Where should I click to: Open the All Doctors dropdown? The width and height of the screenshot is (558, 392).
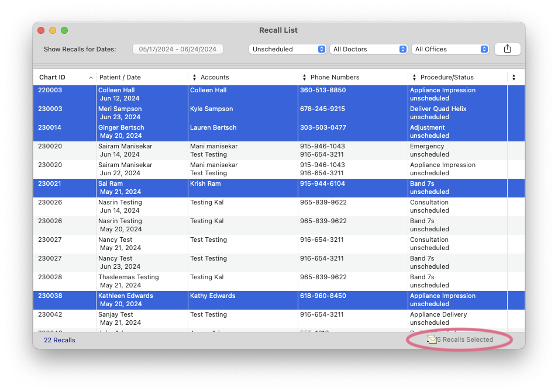368,49
